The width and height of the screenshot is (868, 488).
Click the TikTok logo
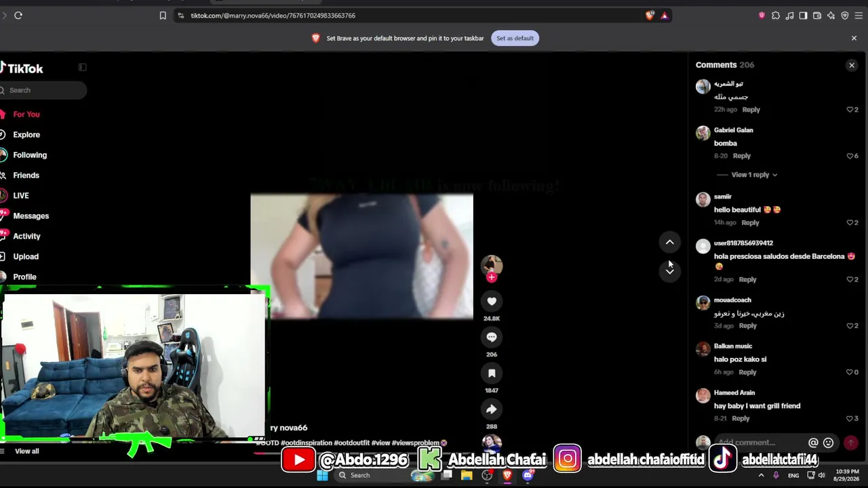(22, 68)
